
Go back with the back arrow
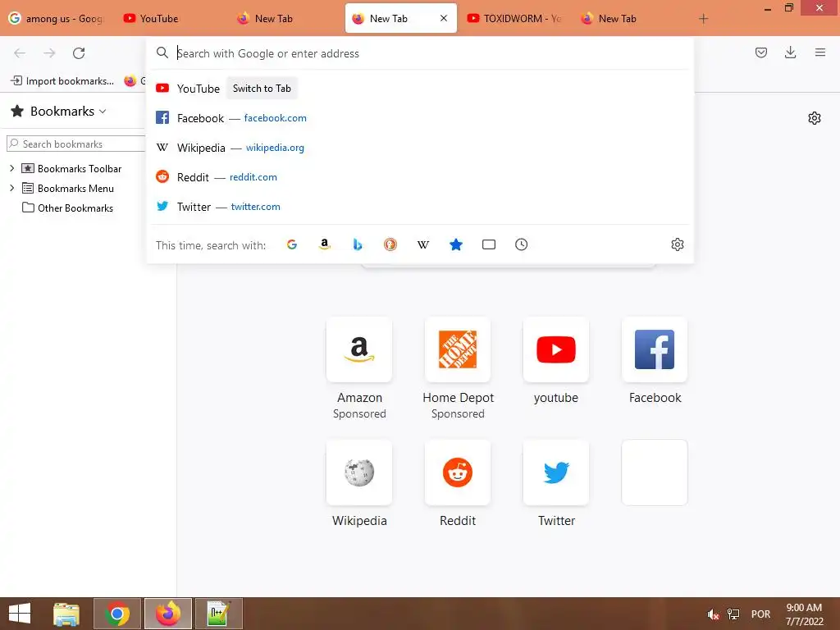20,53
